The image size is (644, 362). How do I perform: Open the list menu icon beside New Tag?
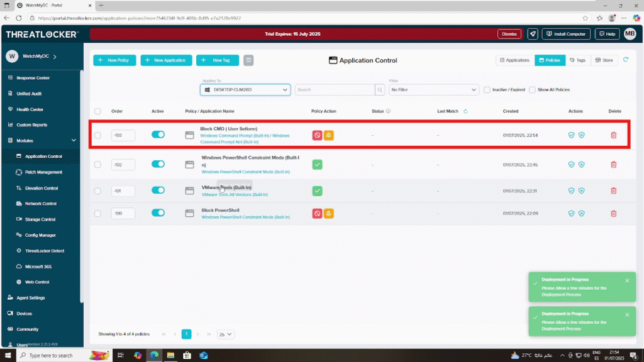click(248, 60)
